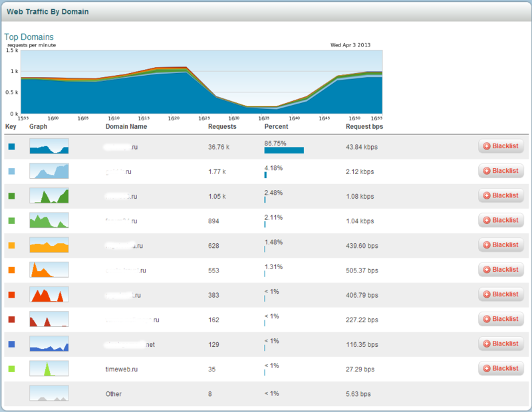This screenshot has height=412, width=532.
Task: Click the orange sparkline graph for mgolovka.ru
Action: tap(49, 245)
